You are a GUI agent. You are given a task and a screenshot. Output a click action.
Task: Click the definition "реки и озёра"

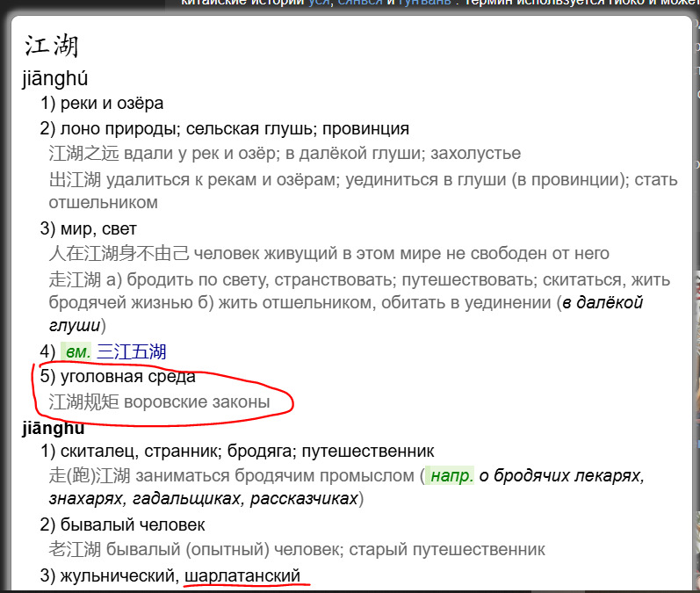(x=112, y=104)
